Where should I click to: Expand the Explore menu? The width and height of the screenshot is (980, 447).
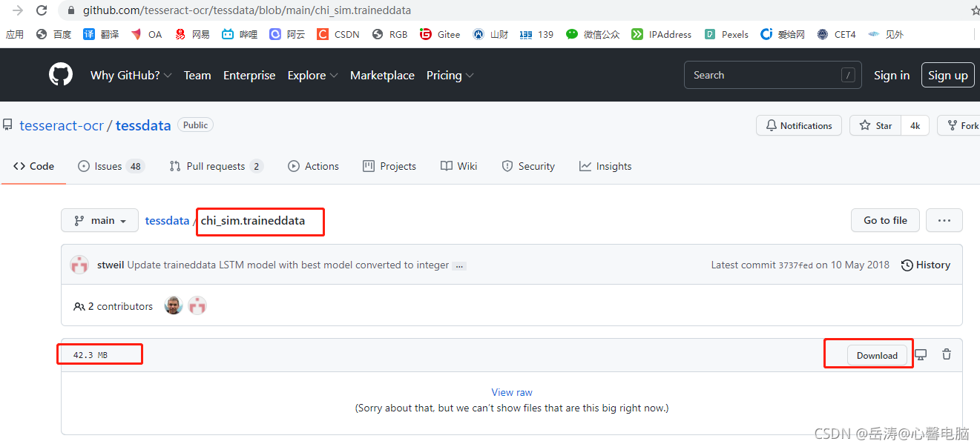point(313,75)
